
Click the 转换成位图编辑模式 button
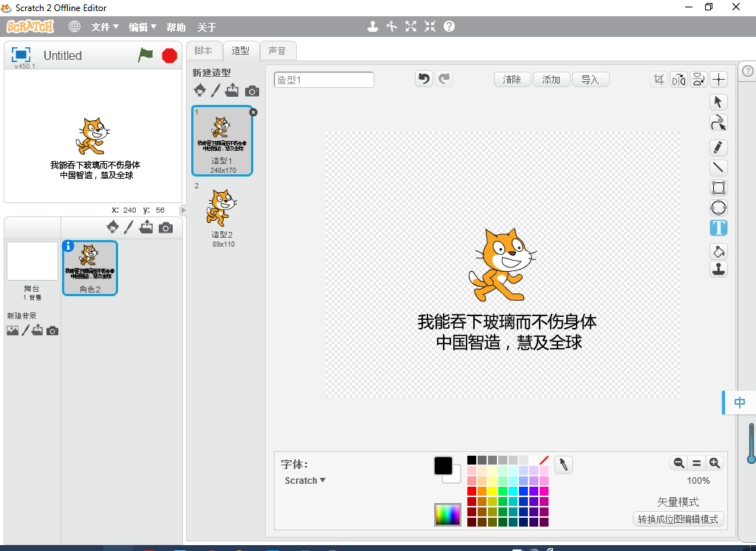pos(678,519)
